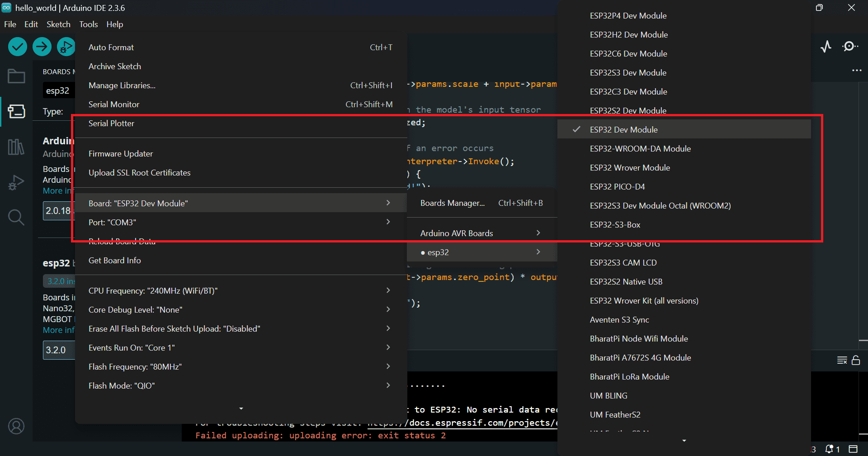Select ESP32S3 CAM LCD board
The image size is (868, 456).
coord(684,262)
